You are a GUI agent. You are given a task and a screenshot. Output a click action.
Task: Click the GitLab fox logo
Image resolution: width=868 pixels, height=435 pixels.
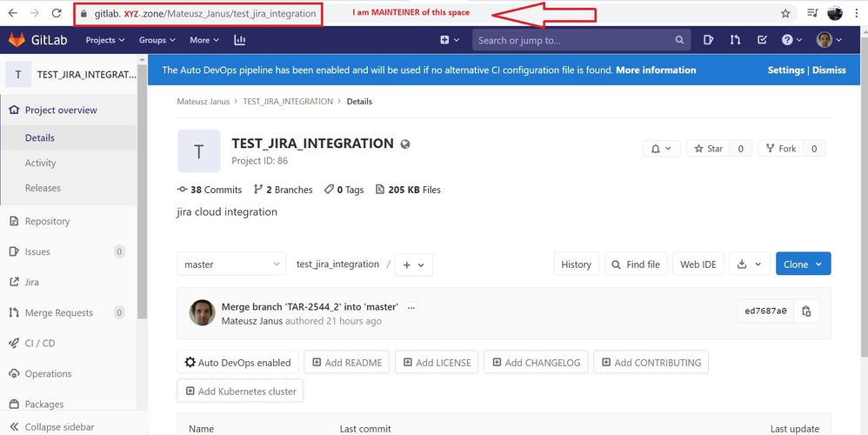pos(17,40)
